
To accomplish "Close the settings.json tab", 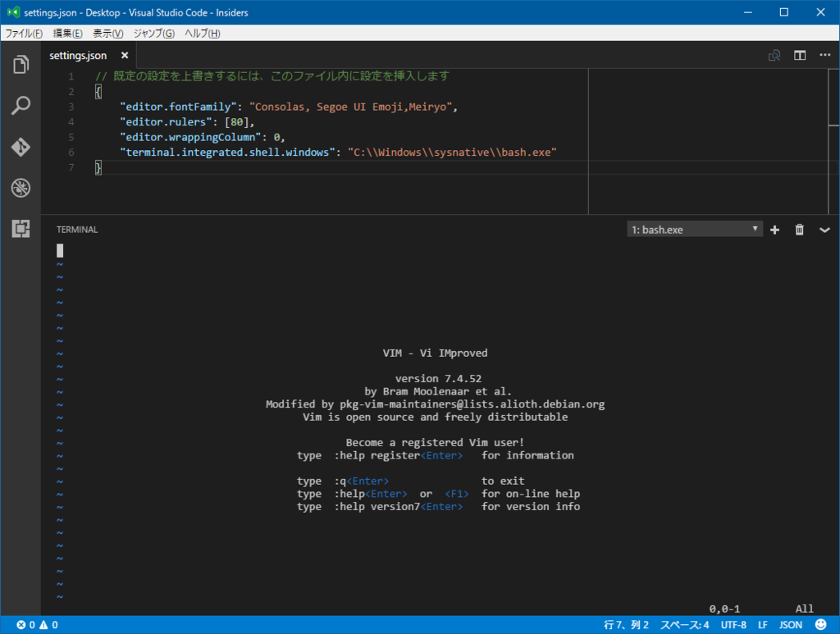I will pos(125,55).
